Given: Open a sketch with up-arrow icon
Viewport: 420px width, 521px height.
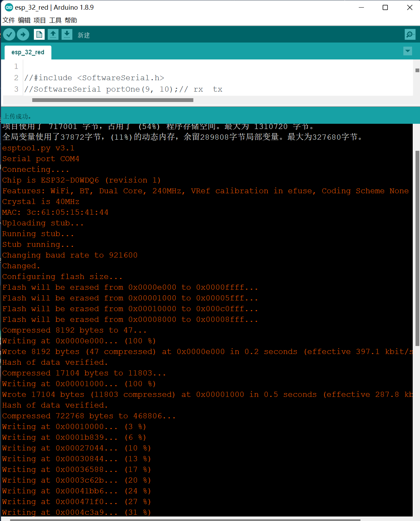Looking at the screenshot, I should (53, 35).
